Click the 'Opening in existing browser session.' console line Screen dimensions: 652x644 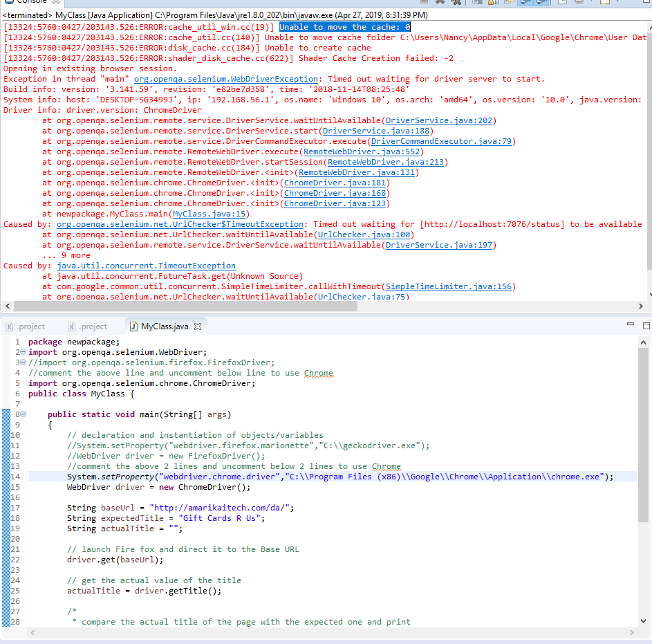(91, 68)
